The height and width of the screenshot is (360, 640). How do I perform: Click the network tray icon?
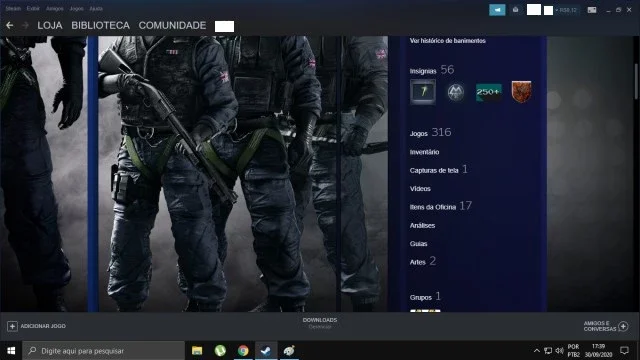tap(548, 351)
